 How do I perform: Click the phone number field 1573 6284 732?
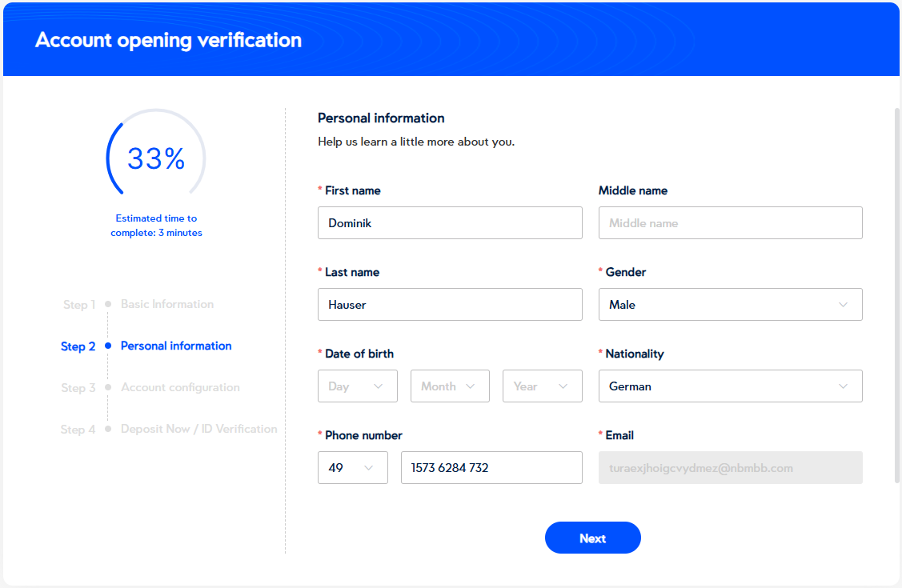(x=491, y=468)
